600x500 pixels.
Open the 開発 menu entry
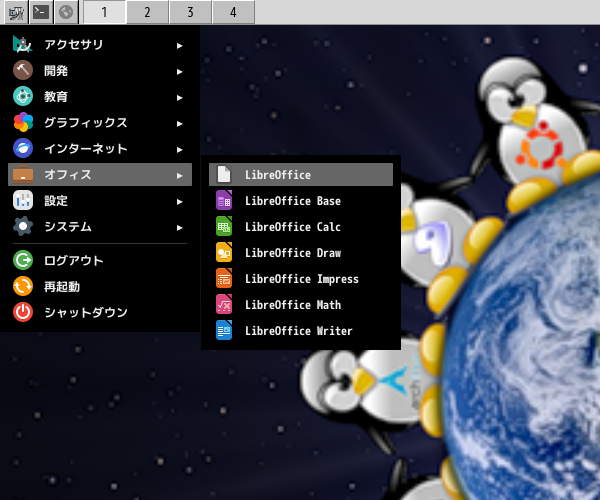pos(100,70)
